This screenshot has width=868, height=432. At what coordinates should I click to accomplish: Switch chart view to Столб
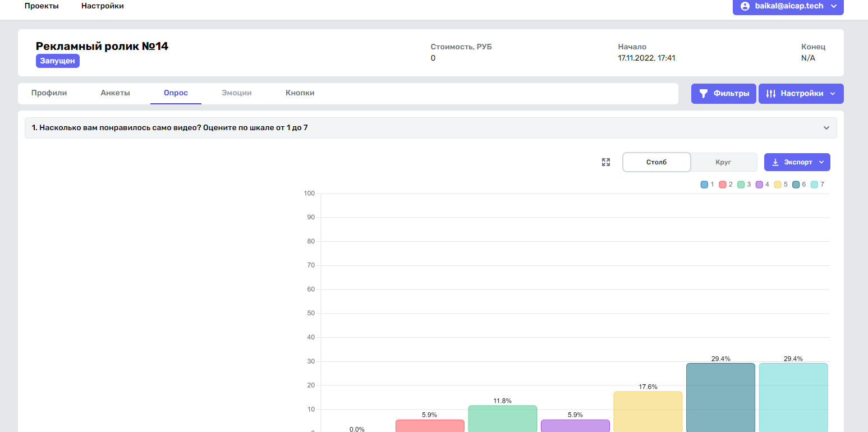[656, 162]
